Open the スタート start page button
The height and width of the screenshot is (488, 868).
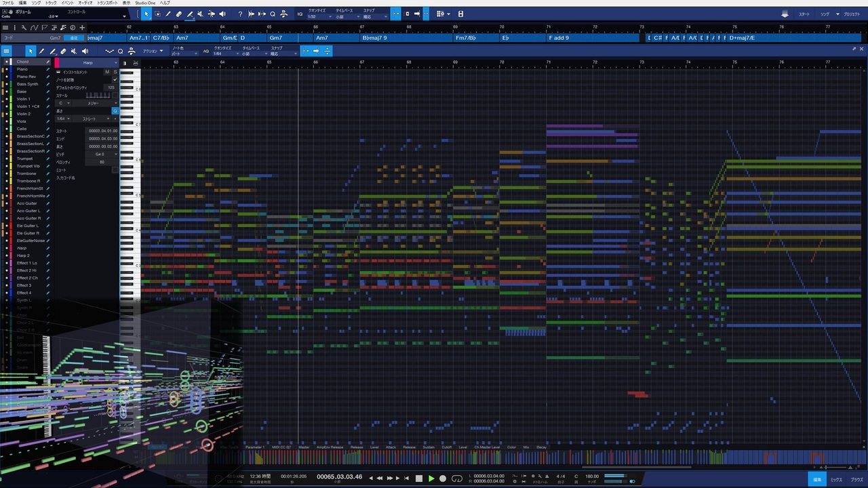point(804,14)
